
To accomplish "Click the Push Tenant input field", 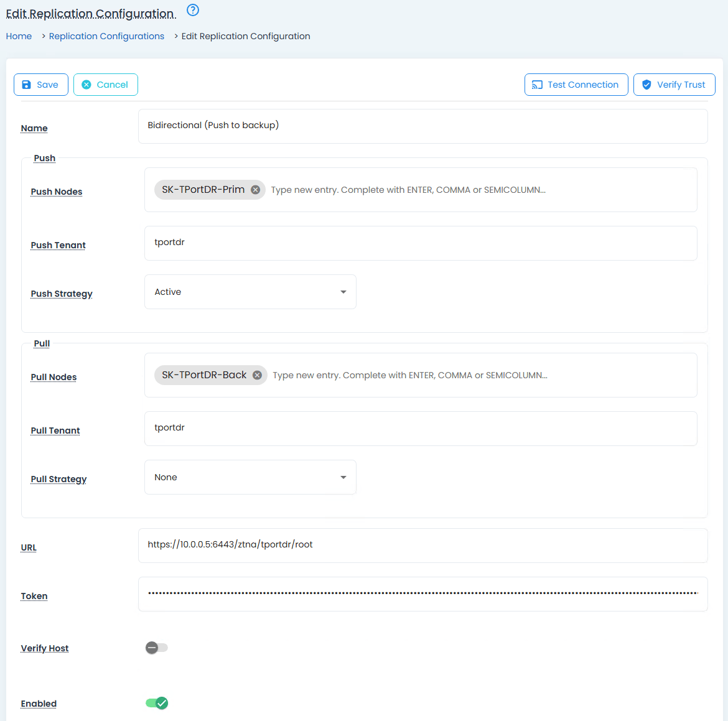I will click(x=421, y=243).
